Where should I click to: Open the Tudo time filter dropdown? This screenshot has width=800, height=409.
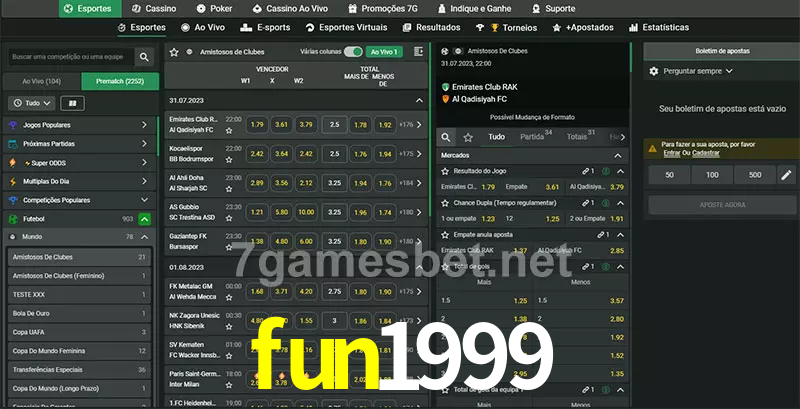pyautogui.click(x=31, y=103)
